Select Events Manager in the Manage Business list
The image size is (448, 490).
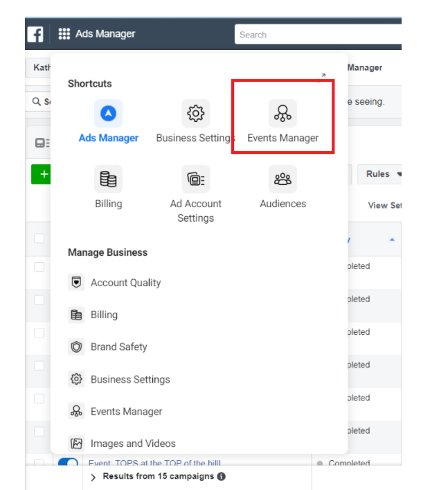tap(127, 412)
